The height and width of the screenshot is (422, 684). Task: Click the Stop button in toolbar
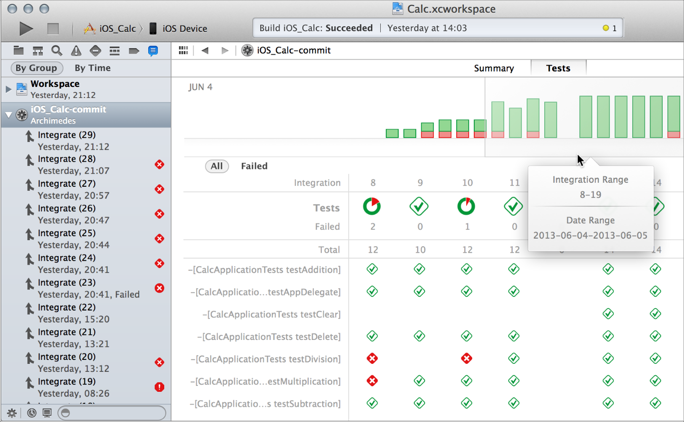click(x=53, y=28)
